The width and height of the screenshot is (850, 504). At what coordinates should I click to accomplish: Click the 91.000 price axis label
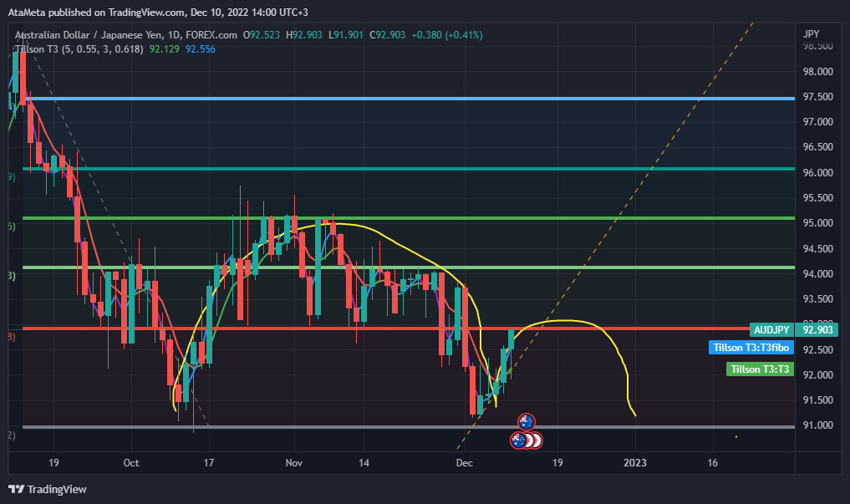point(817,425)
